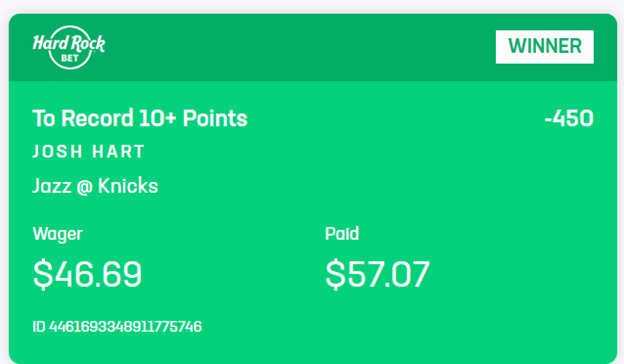Click the Jazz team name

(x=52, y=186)
